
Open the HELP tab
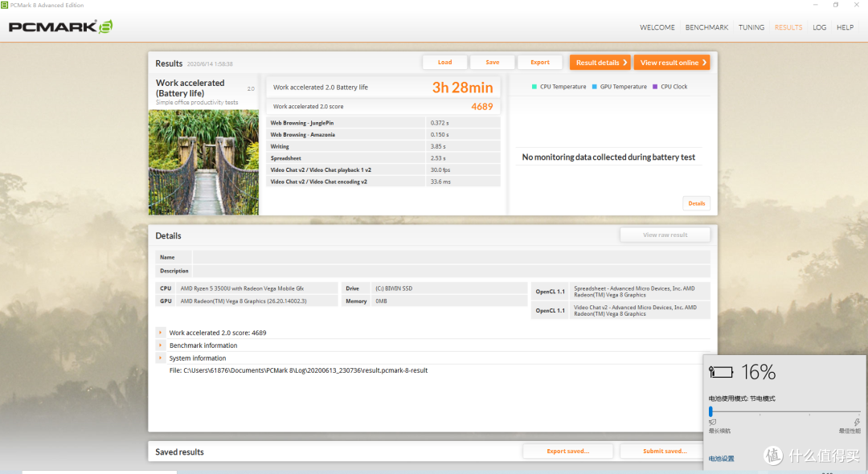coord(845,27)
